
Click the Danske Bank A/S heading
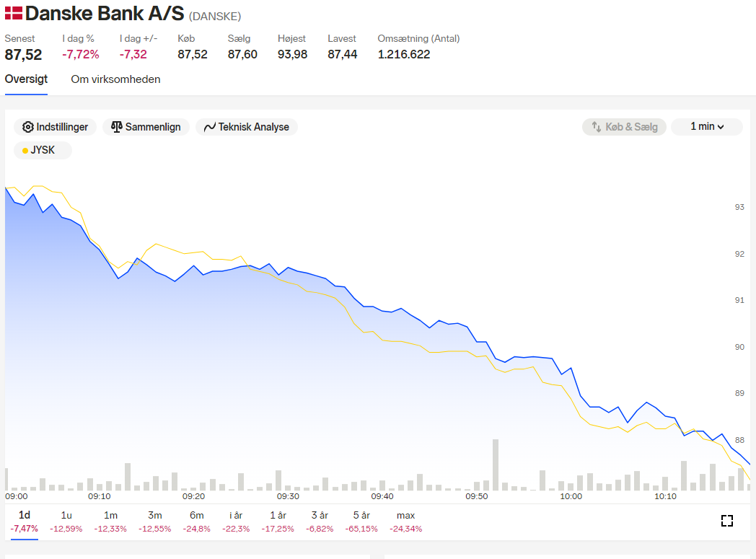(x=105, y=14)
